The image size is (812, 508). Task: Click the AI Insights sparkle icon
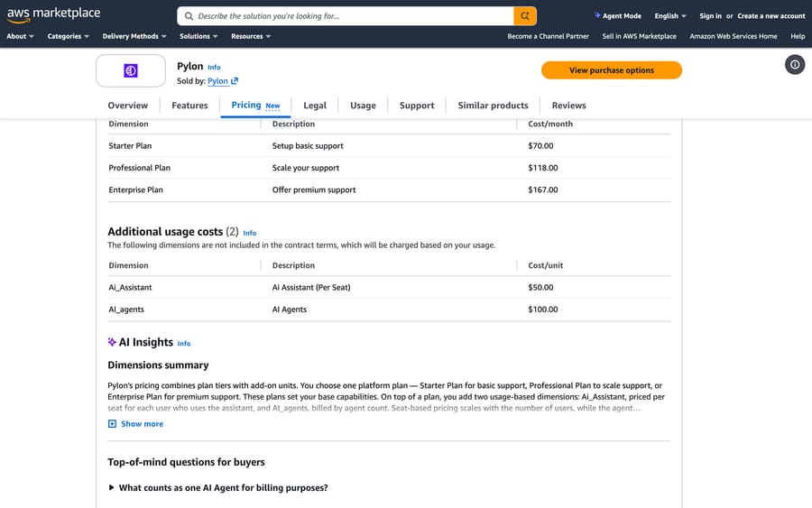click(112, 342)
